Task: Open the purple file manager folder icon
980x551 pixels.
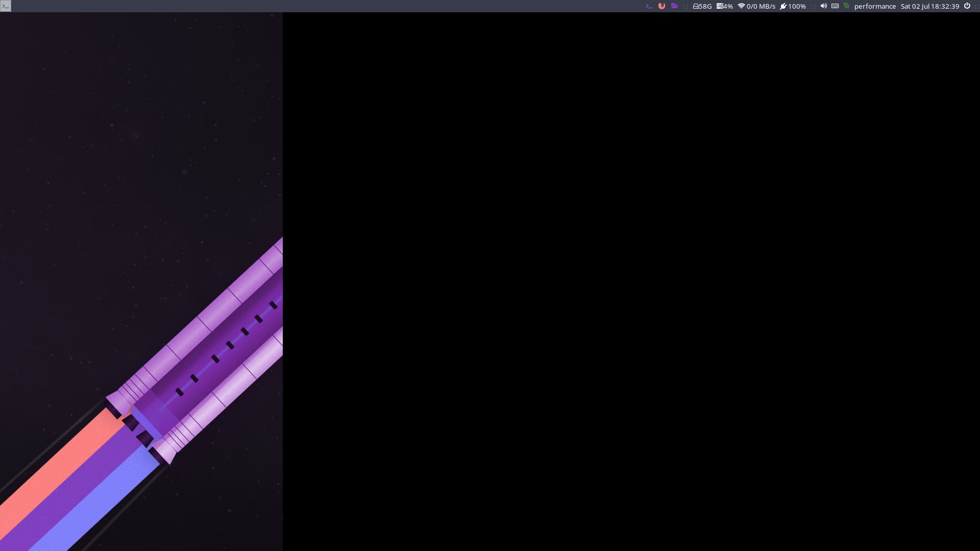Action: (x=675, y=6)
